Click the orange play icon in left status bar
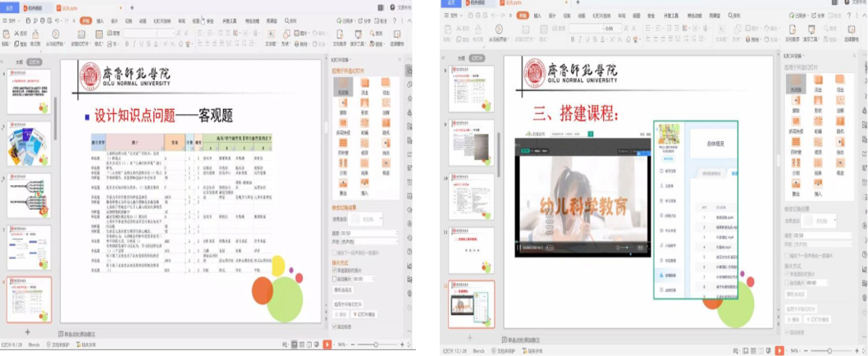Image resolution: width=868 pixels, height=356 pixels. point(327,345)
